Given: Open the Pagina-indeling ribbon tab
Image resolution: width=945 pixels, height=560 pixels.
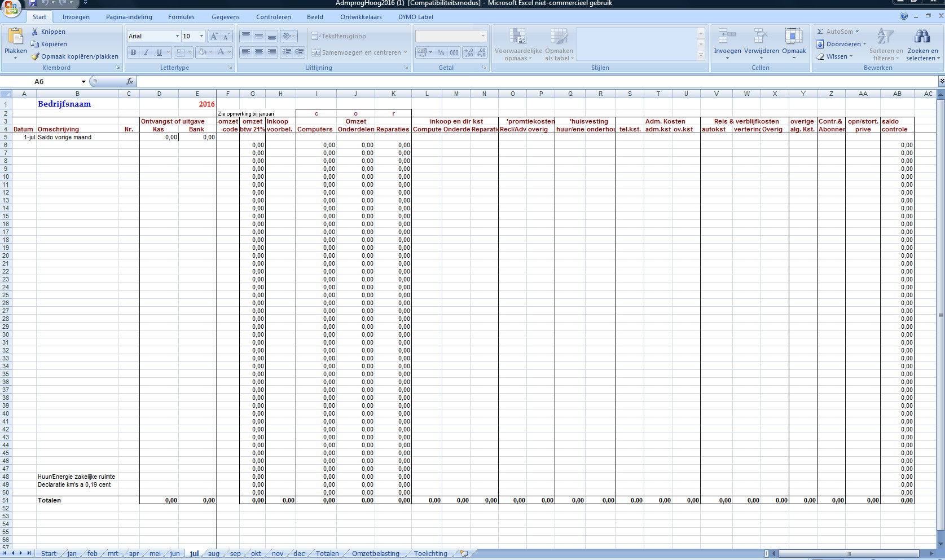Looking at the screenshot, I should (x=129, y=17).
